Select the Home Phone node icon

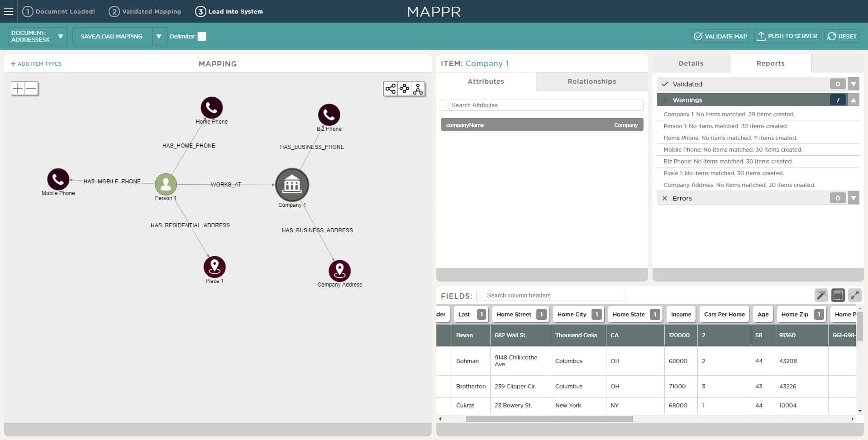[212, 108]
